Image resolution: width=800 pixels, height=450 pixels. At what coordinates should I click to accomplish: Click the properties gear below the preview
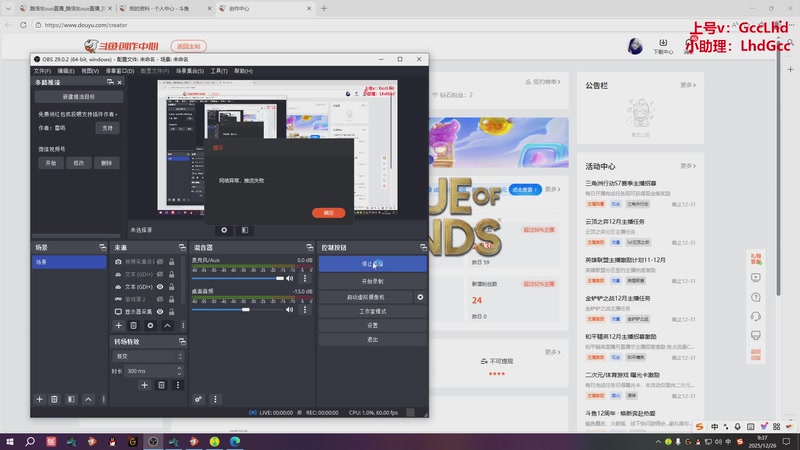224,230
